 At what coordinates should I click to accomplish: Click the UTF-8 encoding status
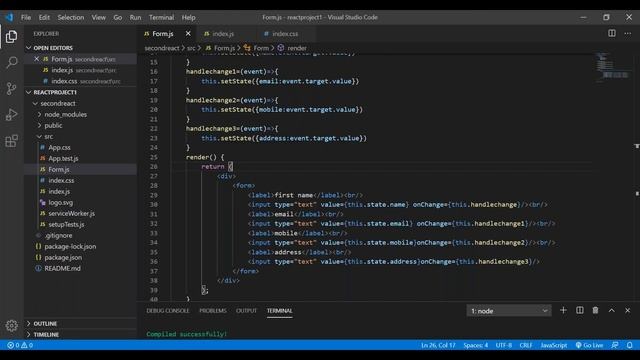click(504, 345)
